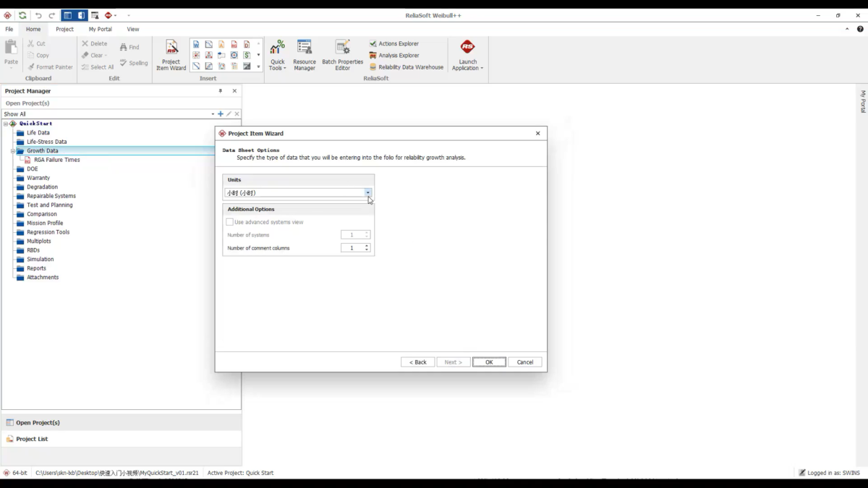Click Select All in Edit group
This screenshot has width=868, height=488.
tap(98, 67)
